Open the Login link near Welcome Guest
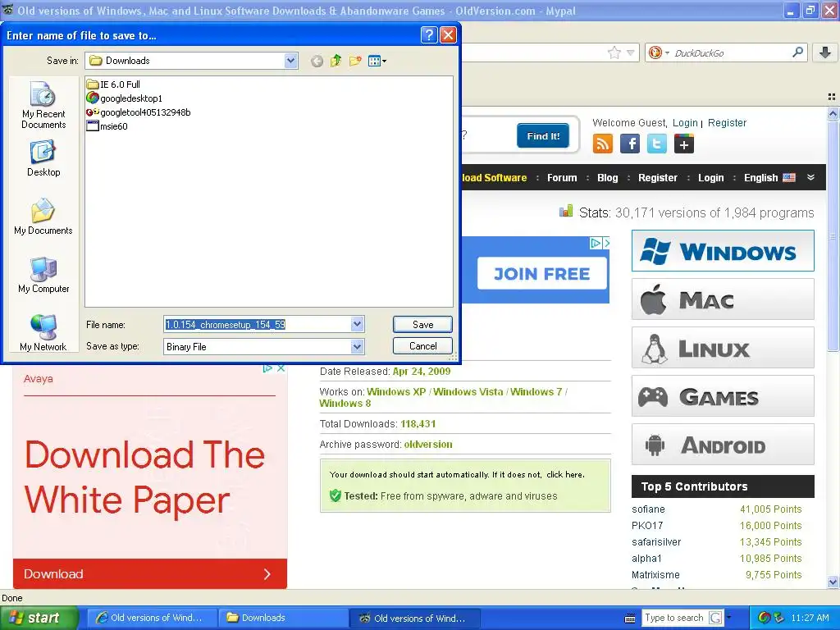 click(685, 123)
